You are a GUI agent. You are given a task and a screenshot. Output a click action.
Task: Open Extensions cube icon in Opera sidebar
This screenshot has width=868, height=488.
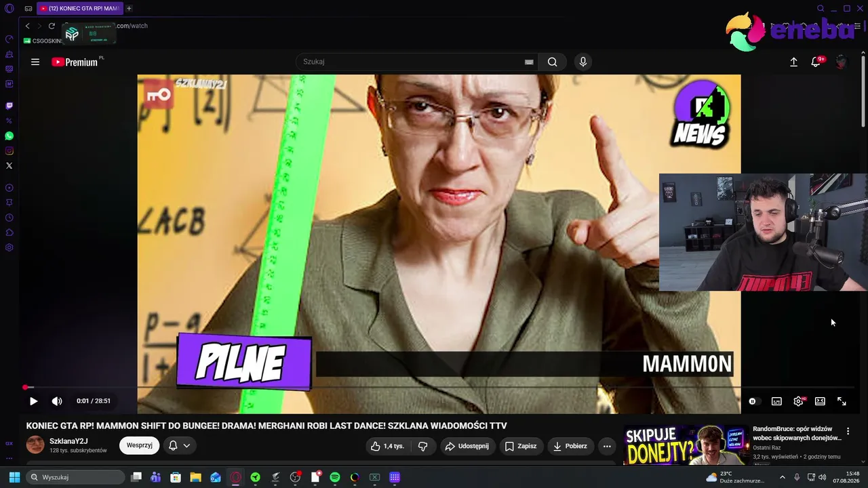coord(9,232)
